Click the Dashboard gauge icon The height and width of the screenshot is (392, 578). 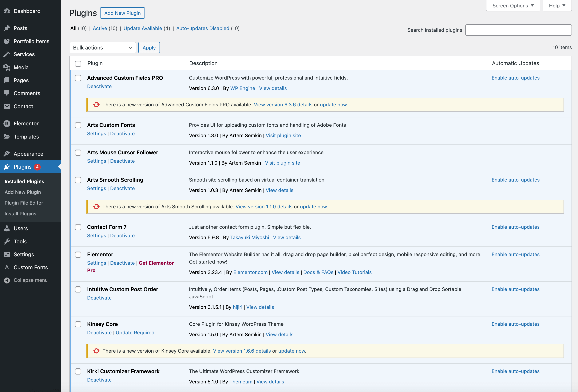tap(7, 11)
